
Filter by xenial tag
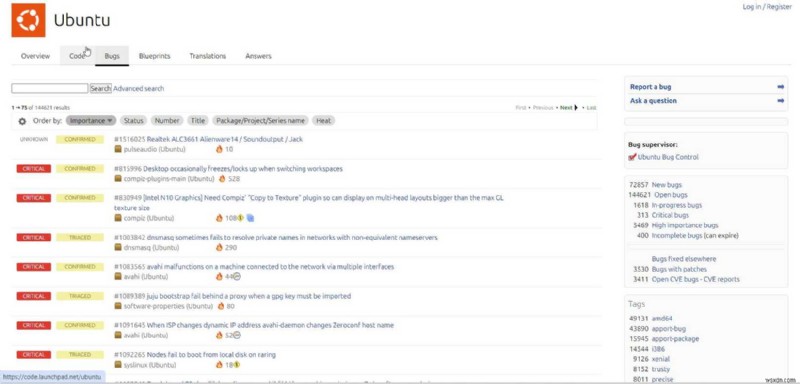(661, 359)
